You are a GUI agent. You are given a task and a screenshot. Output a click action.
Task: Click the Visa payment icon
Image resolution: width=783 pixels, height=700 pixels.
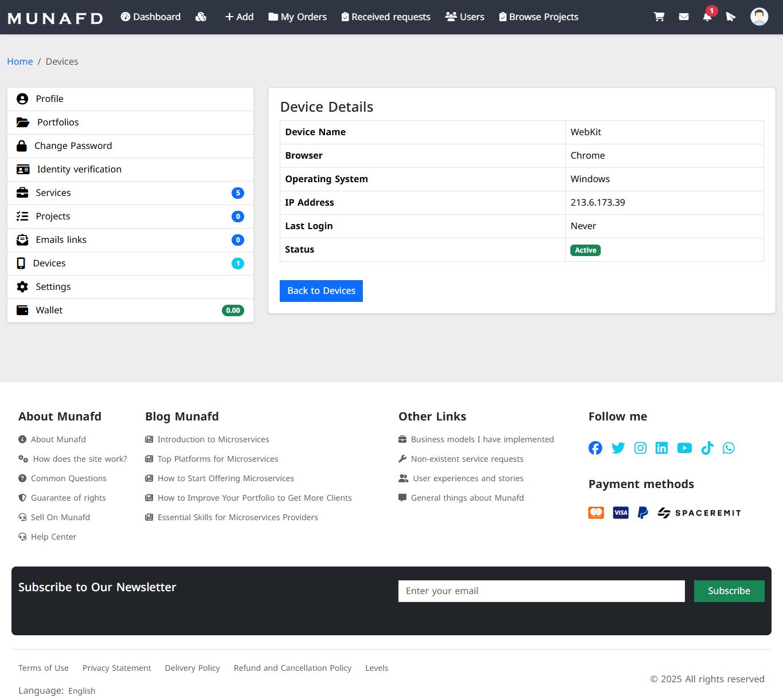pyautogui.click(x=621, y=513)
